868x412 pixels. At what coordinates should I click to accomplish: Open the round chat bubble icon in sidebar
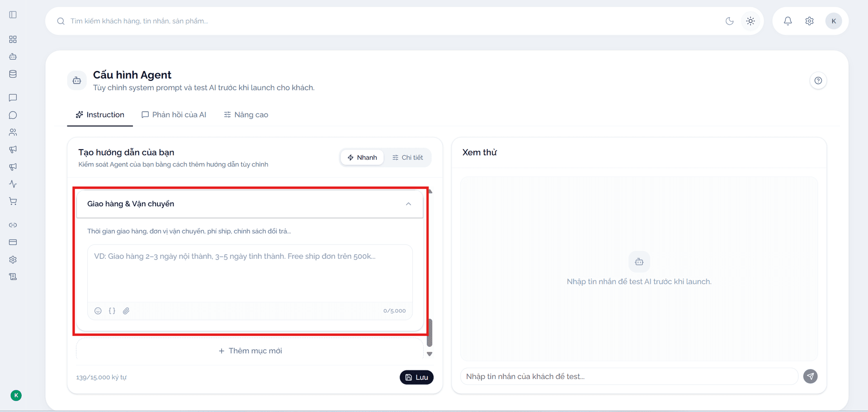click(13, 115)
